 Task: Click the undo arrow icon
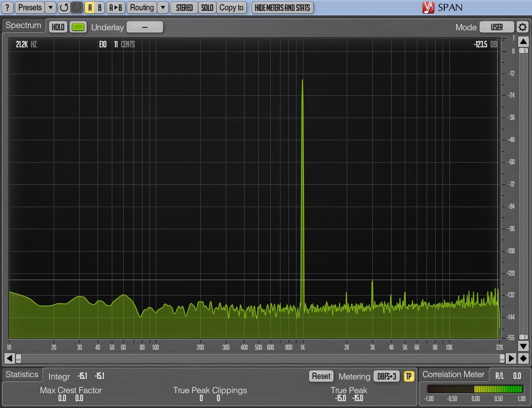64,7
